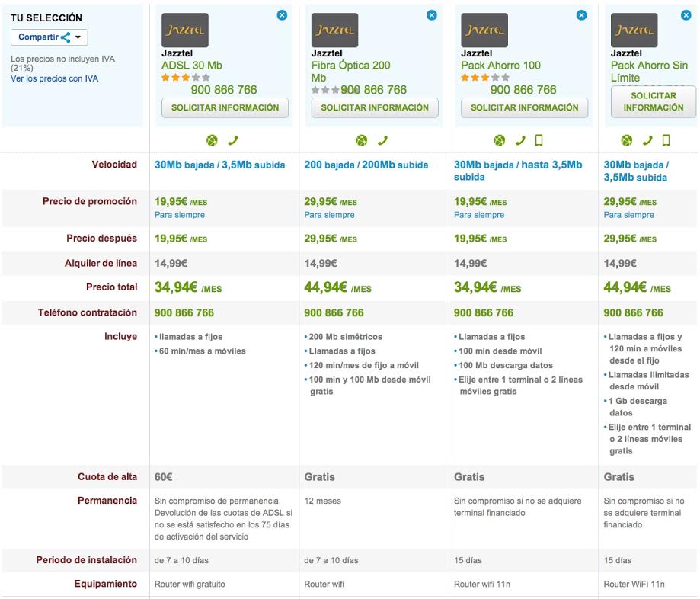This screenshot has width=700, height=599.
Task: Click the star rating of ADSL 30 Mb
Action: coord(185,77)
